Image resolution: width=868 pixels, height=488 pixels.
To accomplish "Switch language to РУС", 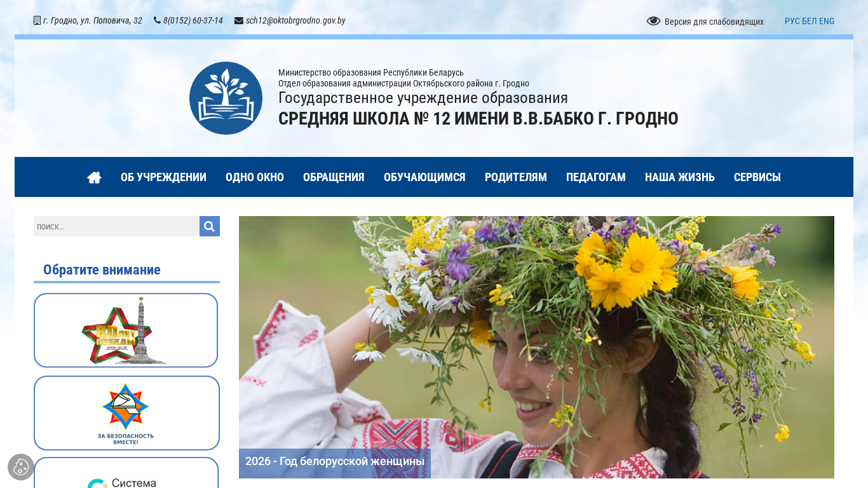I will tap(792, 21).
